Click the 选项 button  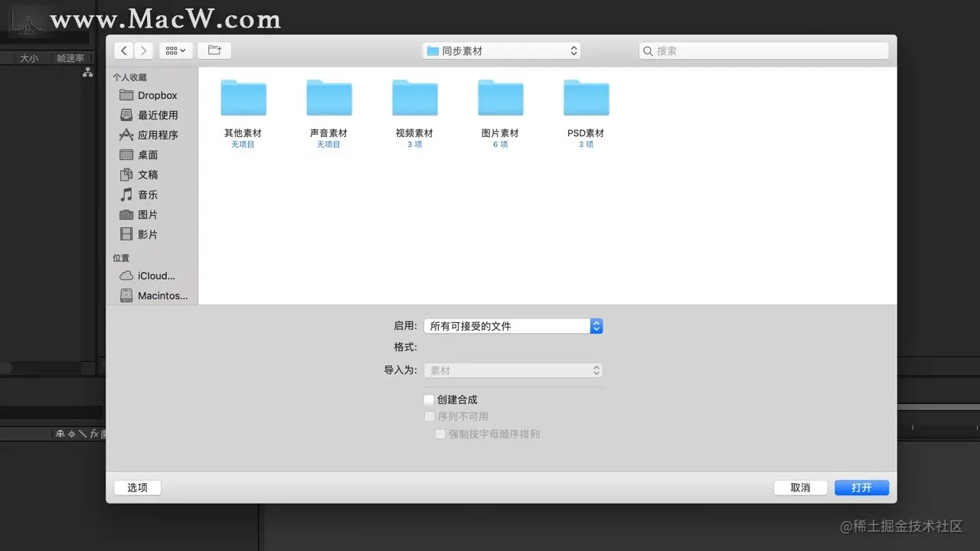[138, 487]
